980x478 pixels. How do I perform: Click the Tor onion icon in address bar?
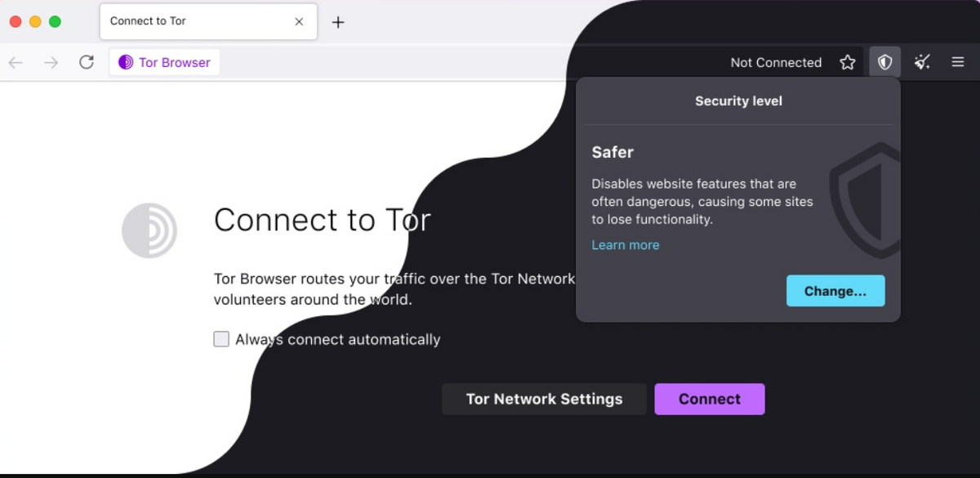pos(125,62)
